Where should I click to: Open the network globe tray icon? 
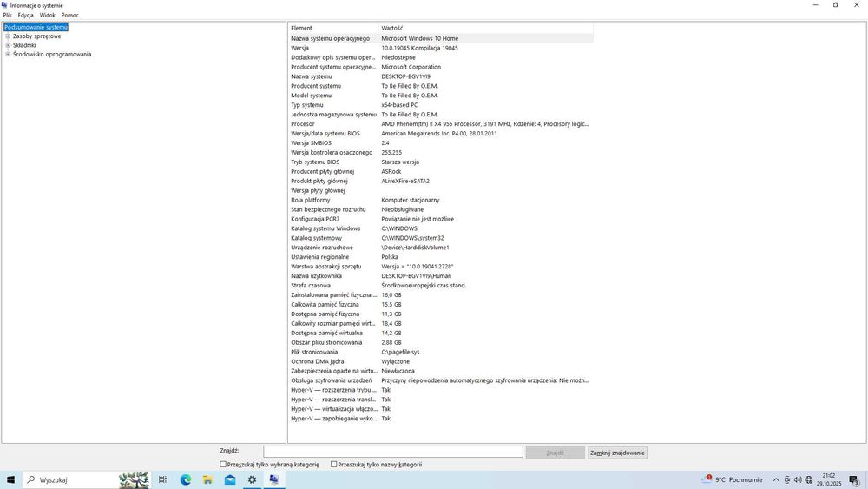[x=809, y=479]
